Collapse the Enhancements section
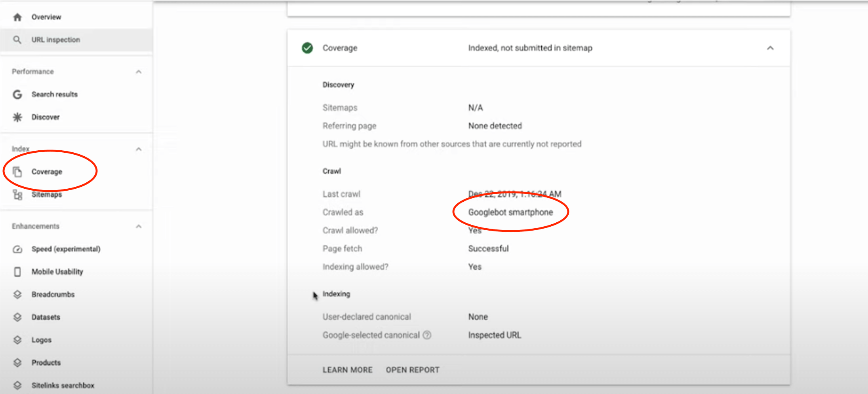 click(x=139, y=227)
